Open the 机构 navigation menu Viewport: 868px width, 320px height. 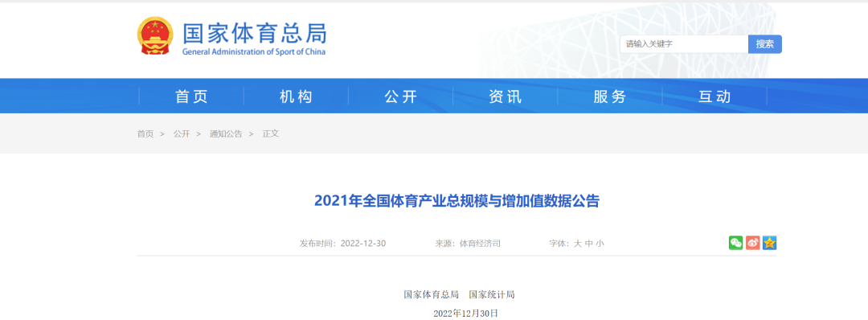[x=296, y=96]
